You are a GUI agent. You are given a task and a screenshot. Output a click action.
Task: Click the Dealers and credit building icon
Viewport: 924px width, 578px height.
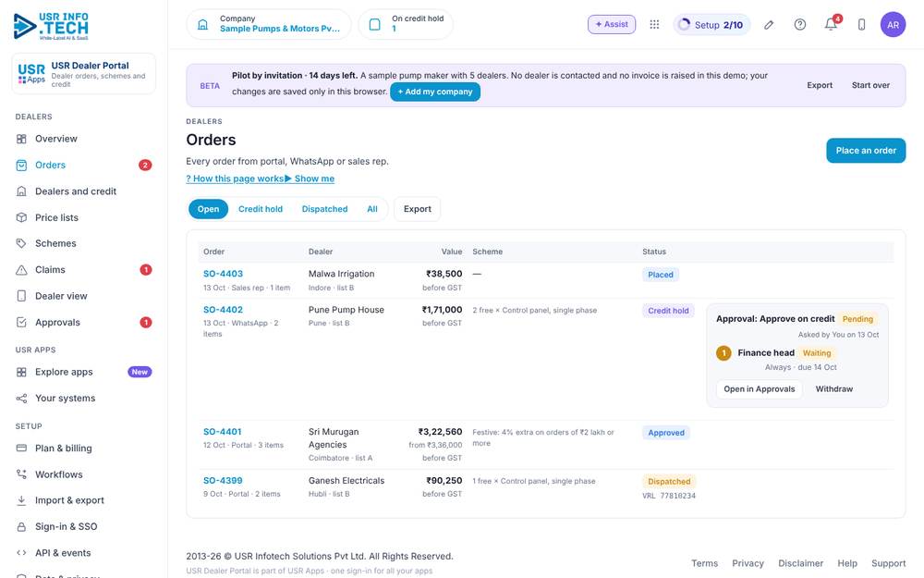pos(21,191)
